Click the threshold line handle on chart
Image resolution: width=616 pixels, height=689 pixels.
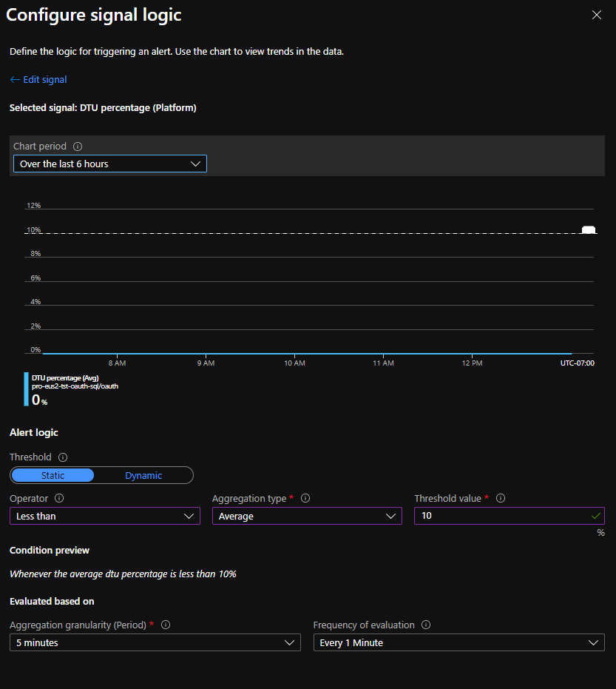point(589,230)
